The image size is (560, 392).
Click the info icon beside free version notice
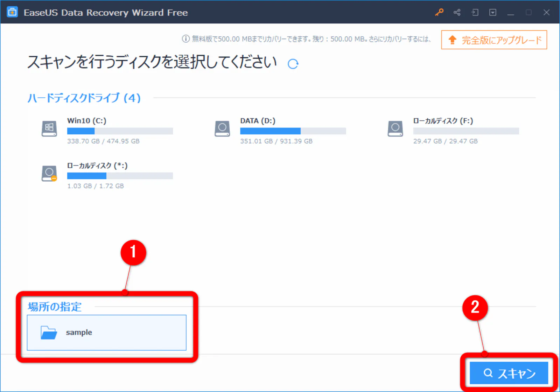(x=185, y=39)
